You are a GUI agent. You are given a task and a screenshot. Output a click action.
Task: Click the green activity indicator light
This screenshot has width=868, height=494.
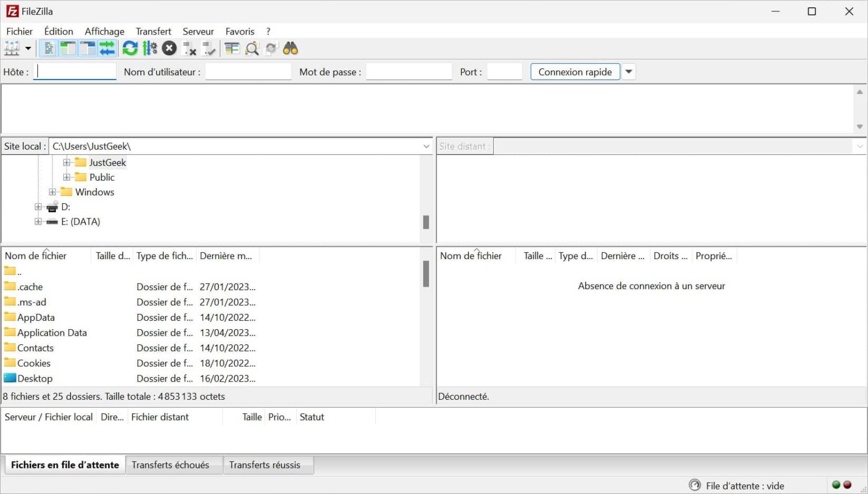[x=836, y=484]
